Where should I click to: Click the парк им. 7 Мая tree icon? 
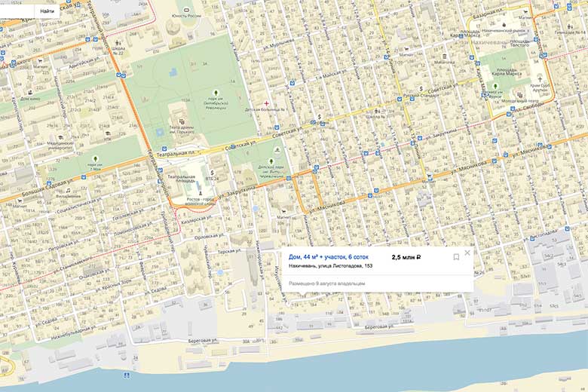[96, 158]
